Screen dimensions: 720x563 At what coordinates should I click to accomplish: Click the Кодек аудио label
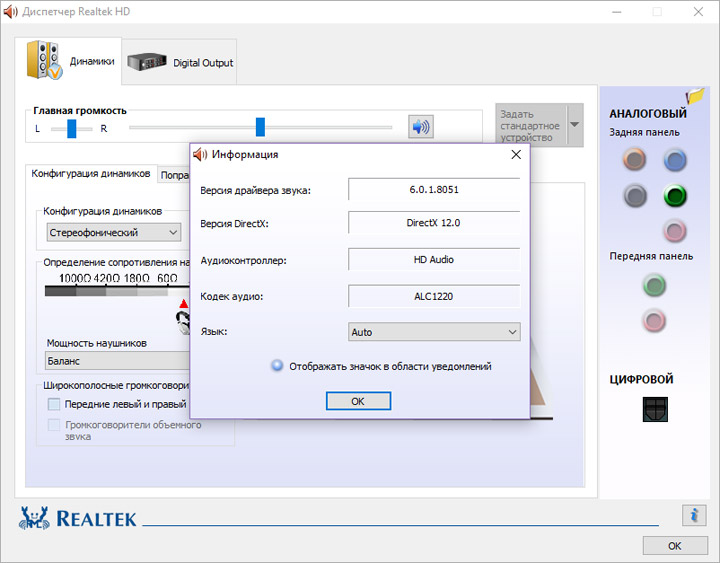(231, 296)
